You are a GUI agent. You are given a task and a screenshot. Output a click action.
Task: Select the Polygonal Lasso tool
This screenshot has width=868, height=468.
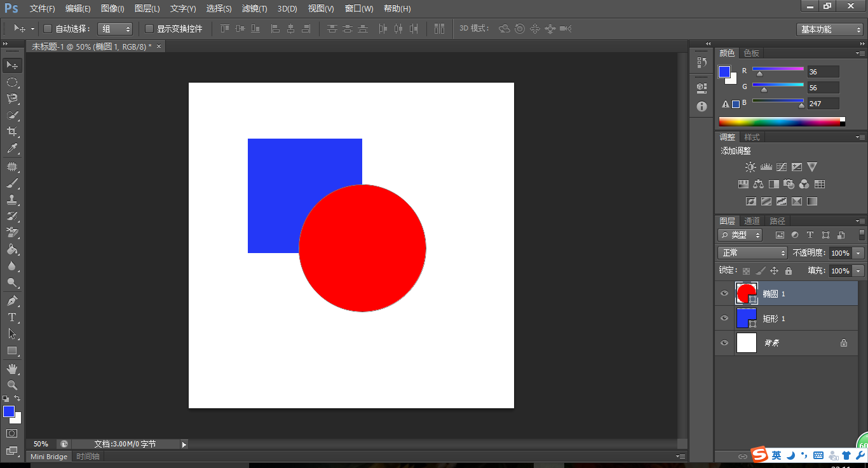[12, 99]
